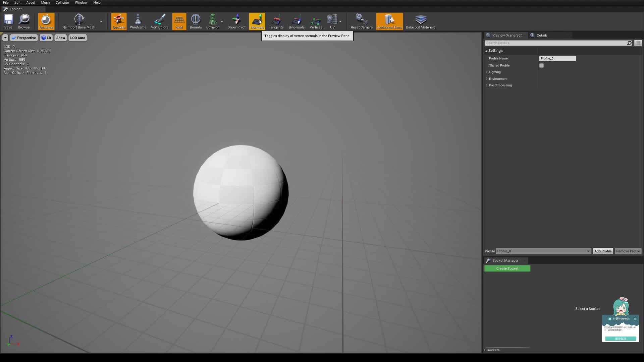Screen dimensions: 644x362
Task: Select the Bounds display toggle icon
Action: click(196, 21)
